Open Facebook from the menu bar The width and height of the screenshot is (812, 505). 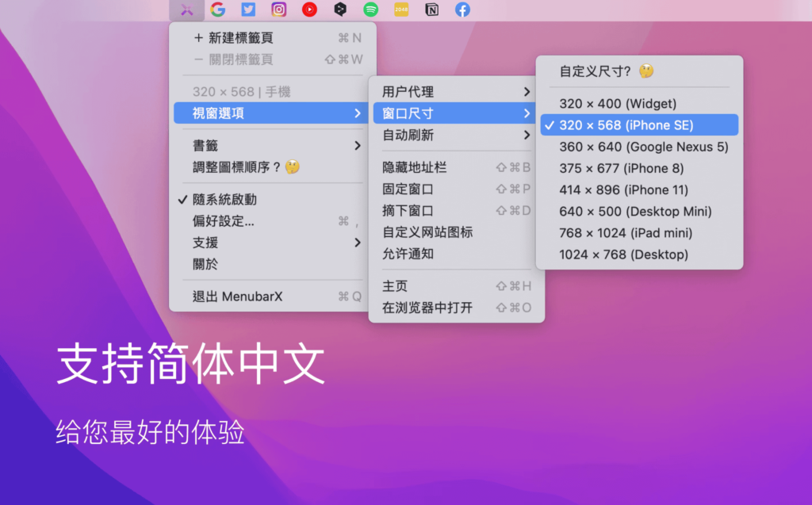pos(461,10)
